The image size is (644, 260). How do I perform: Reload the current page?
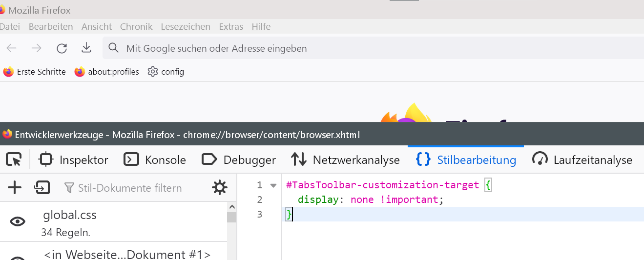point(62,48)
